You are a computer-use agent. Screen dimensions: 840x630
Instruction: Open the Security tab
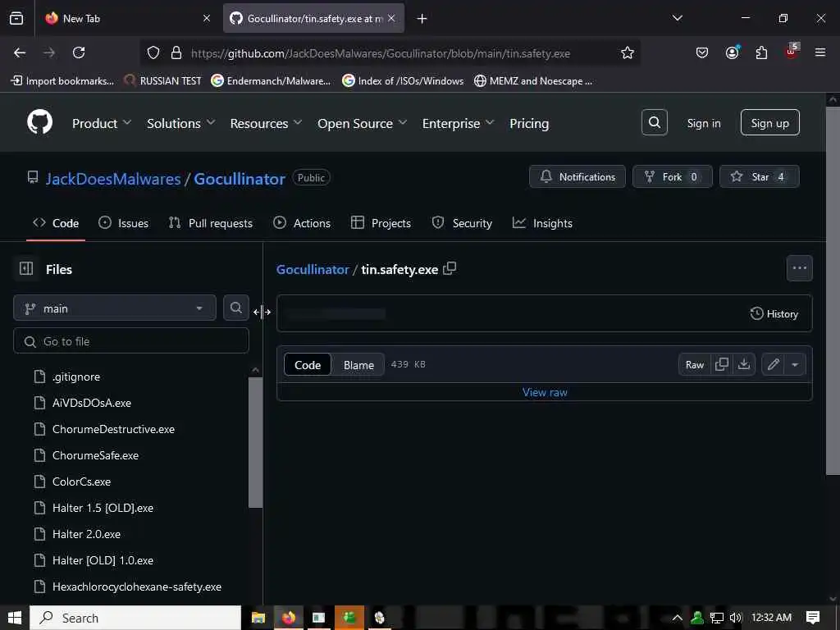[462, 223]
